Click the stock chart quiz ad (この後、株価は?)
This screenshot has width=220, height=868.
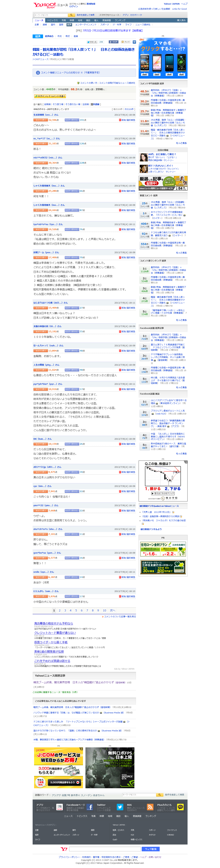click(x=163, y=481)
